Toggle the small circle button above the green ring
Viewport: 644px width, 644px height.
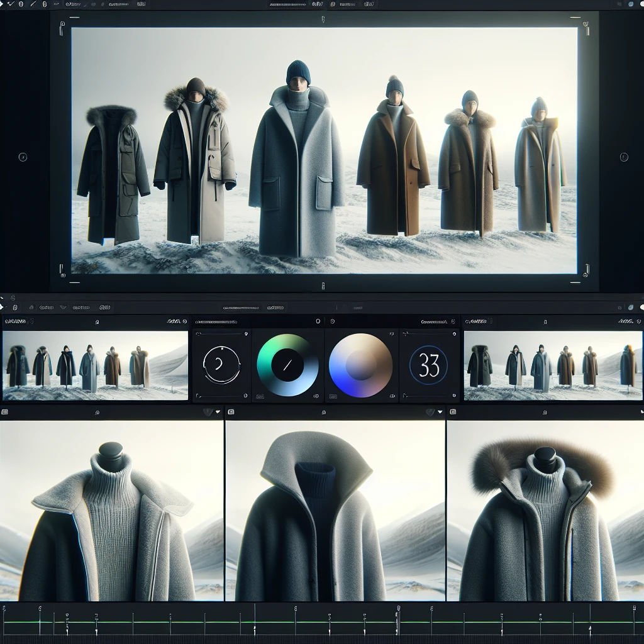click(318, 321)
